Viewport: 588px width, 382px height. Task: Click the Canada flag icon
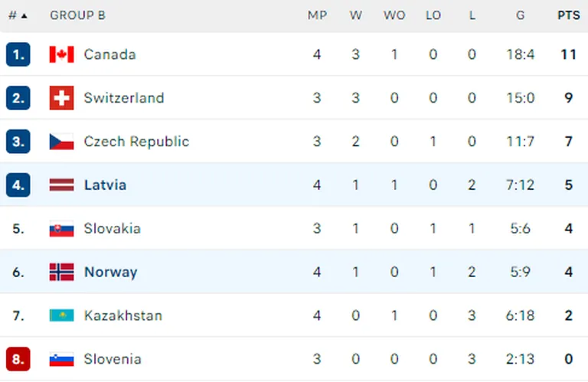(x=61, y=54)
